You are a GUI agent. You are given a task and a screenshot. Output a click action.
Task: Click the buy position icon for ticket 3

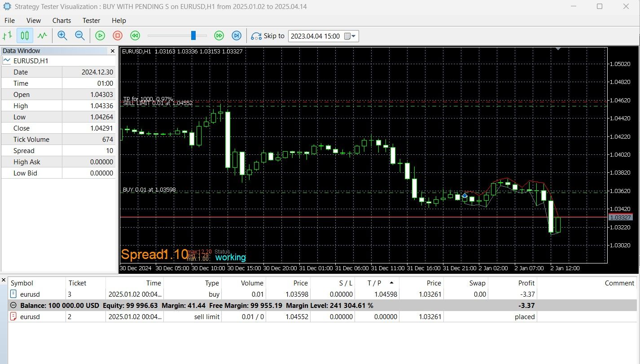tap(13, 294)
